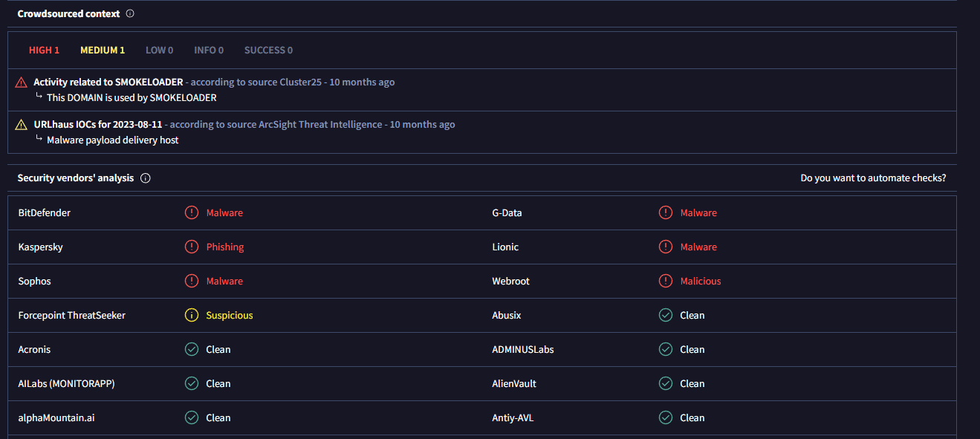Click Acronis clean checkmark icon

pyautogui.click(x=192, y=349)
